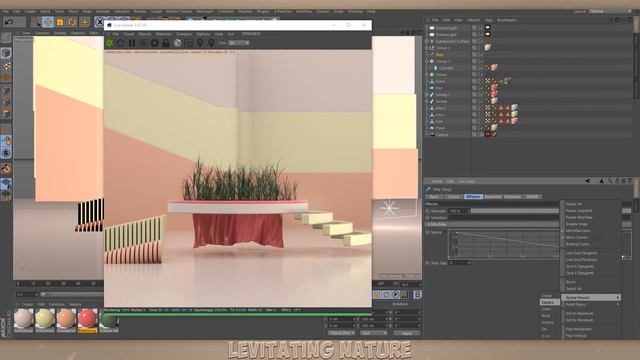Open the Materials menu in Live Viewer
Image resolution: width=640 pixels, height=360 pixels.
click(163, 34)
